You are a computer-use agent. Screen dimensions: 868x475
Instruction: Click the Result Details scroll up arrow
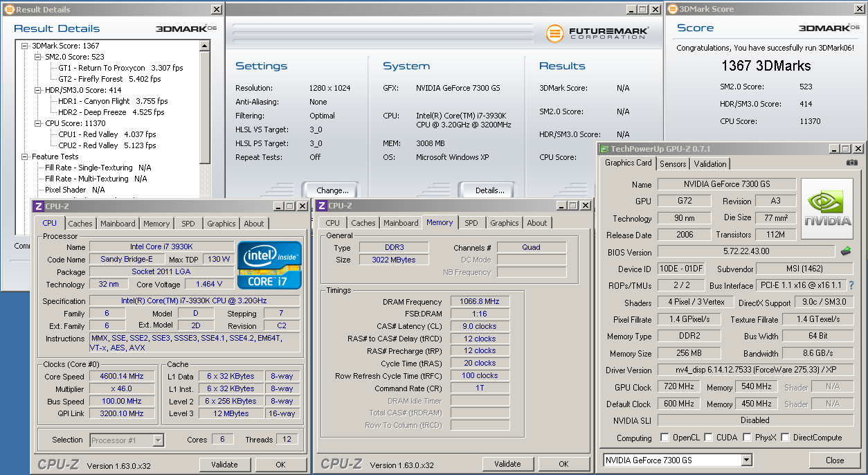[205, 46]
